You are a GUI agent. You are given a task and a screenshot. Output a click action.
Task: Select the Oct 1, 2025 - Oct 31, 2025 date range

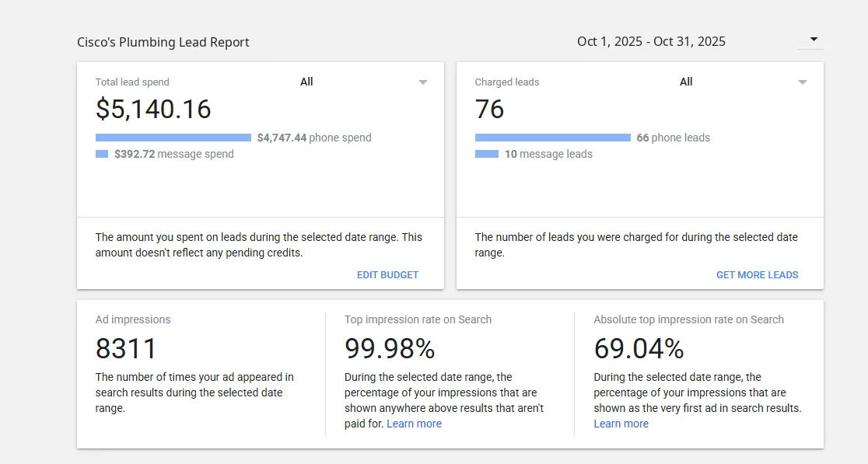[651, 41]
